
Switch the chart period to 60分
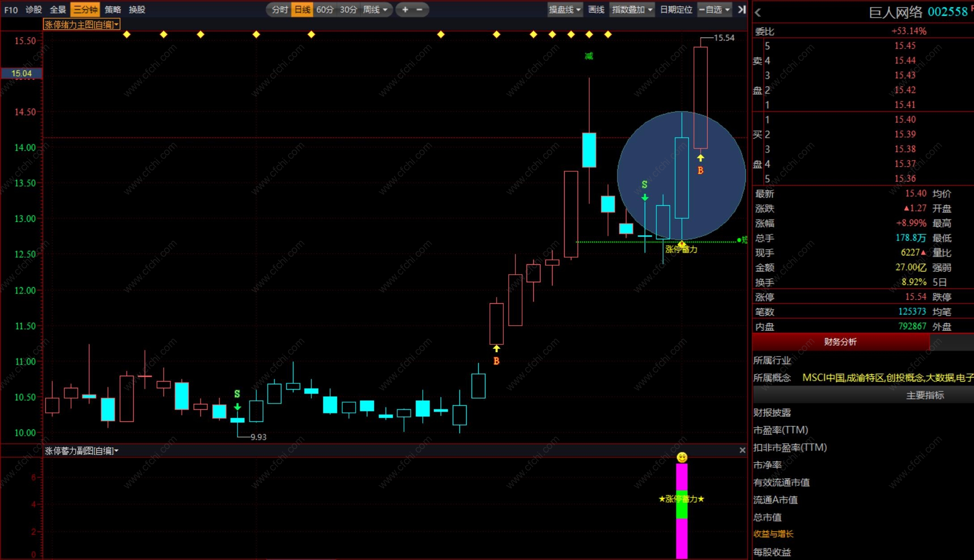tap(325, 9)
